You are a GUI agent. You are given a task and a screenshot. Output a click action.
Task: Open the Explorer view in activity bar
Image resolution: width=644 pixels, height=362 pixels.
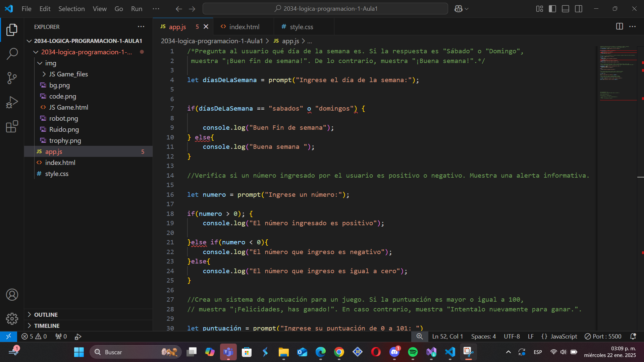tap(12, 30)
